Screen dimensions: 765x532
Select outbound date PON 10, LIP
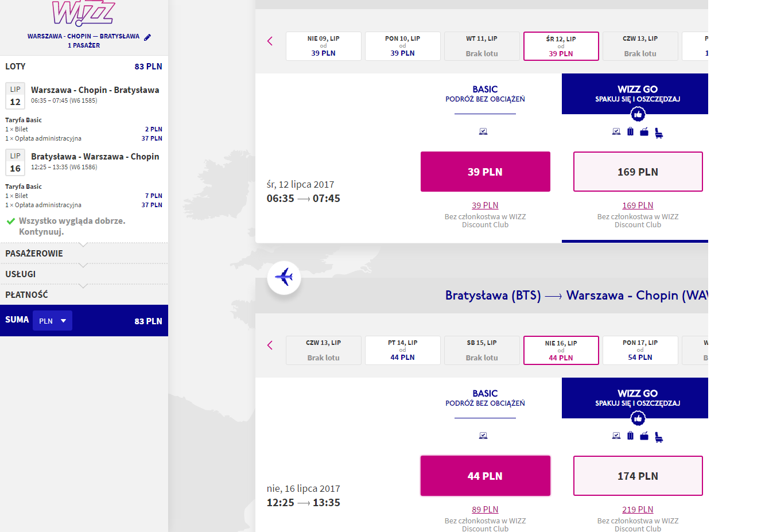coord(403,46)
